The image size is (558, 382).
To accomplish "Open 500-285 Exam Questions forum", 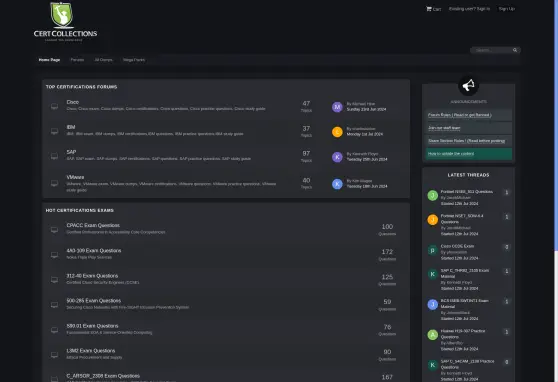I will tap(94, 301).
